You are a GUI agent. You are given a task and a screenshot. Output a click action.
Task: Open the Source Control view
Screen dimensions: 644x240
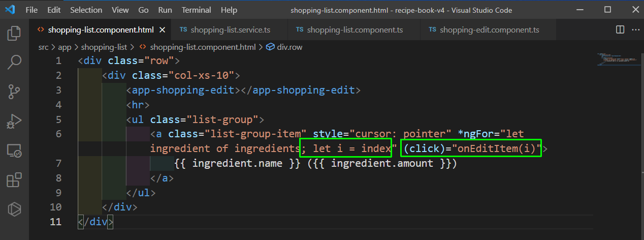click(x=14, y=92)
